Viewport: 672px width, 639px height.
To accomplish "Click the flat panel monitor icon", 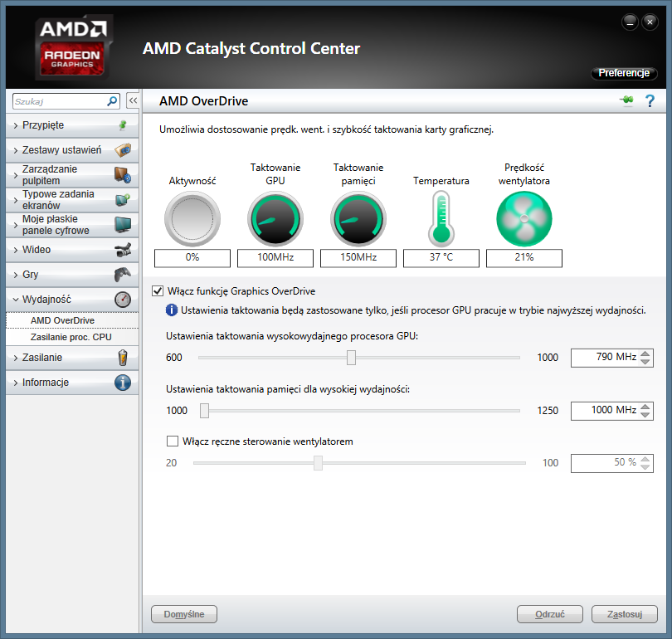I will click(x=123, y=225).
